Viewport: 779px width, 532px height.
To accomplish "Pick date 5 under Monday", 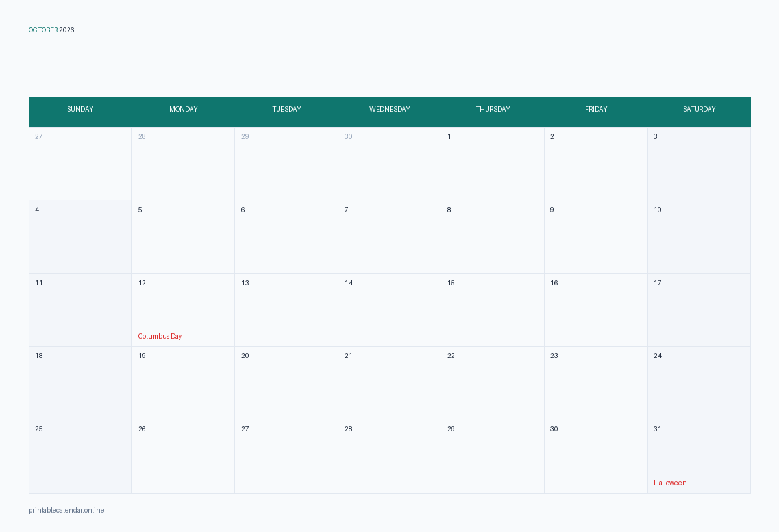I will [140, 210].
